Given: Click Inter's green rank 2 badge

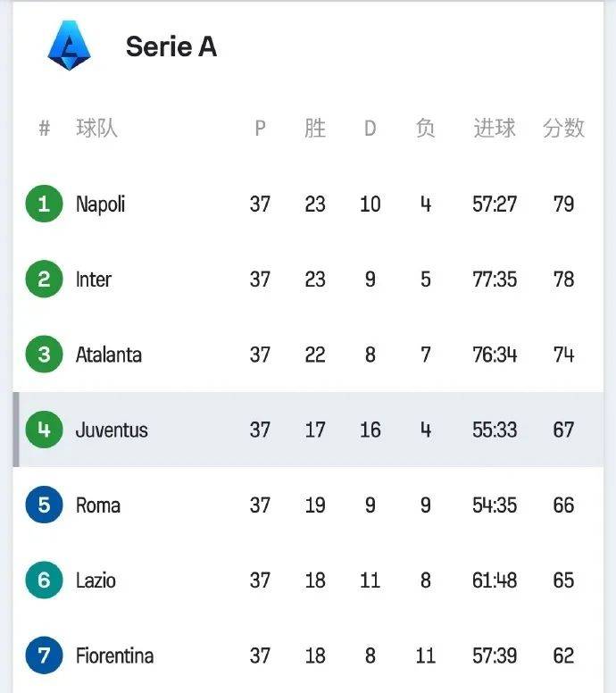Looking at the screenshot, I should 44,280.
